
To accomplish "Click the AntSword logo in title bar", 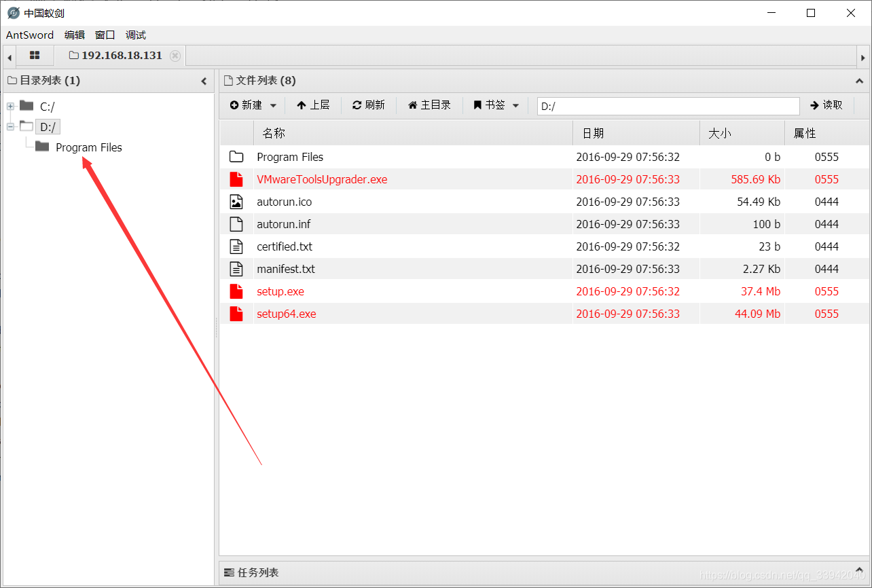I will [14, 13].
